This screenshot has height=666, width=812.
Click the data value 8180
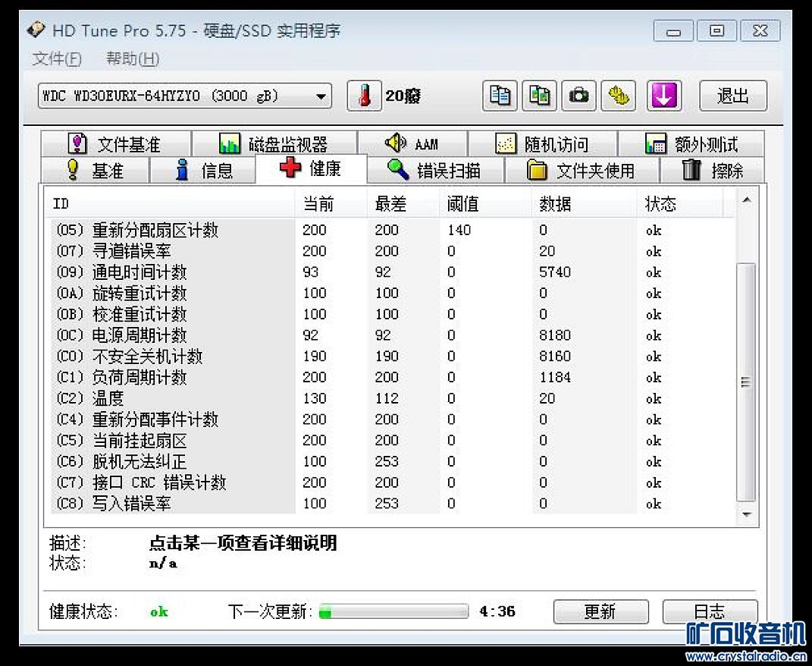tap(555, 335)
